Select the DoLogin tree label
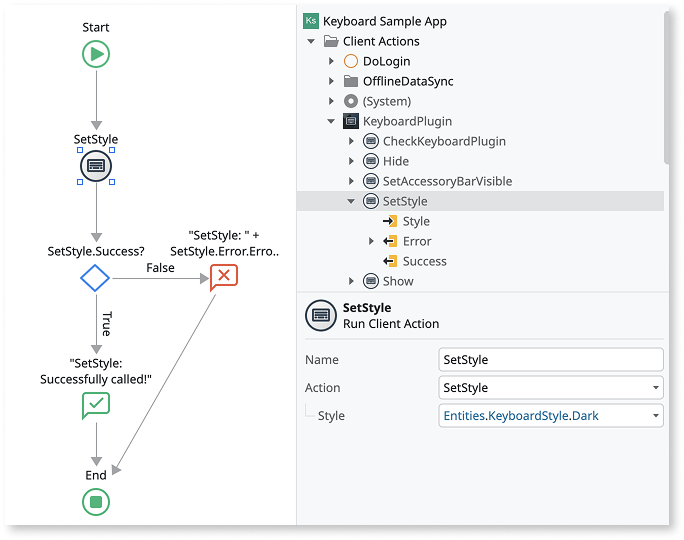 (386, 61)
